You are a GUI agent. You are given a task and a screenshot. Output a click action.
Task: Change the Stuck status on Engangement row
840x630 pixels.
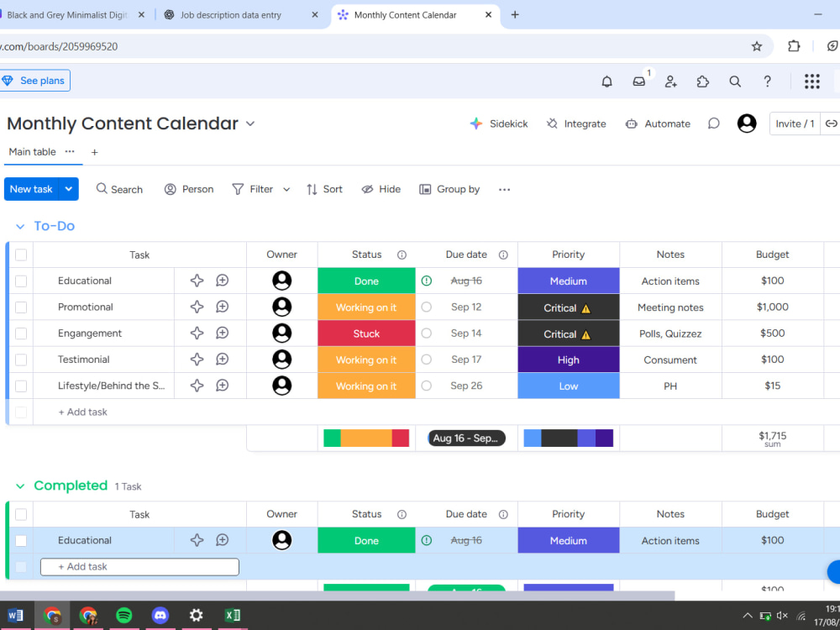point(366,333)
